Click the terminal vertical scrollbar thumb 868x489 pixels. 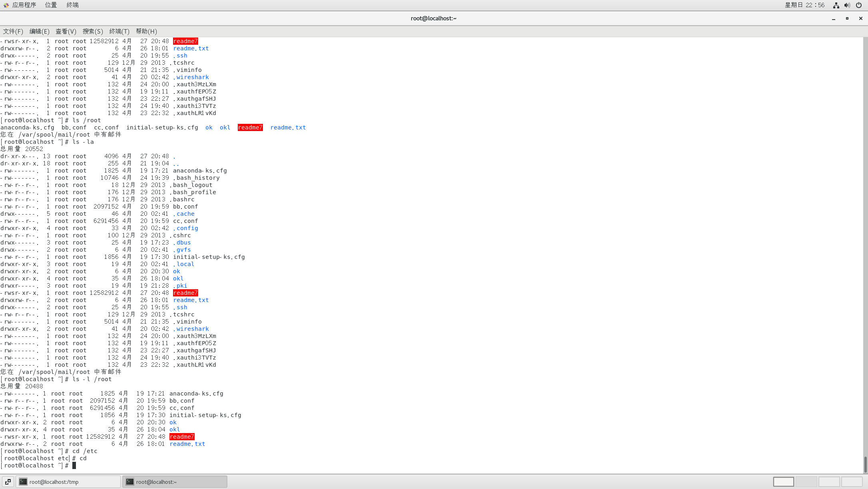click(x=865, y=464)
